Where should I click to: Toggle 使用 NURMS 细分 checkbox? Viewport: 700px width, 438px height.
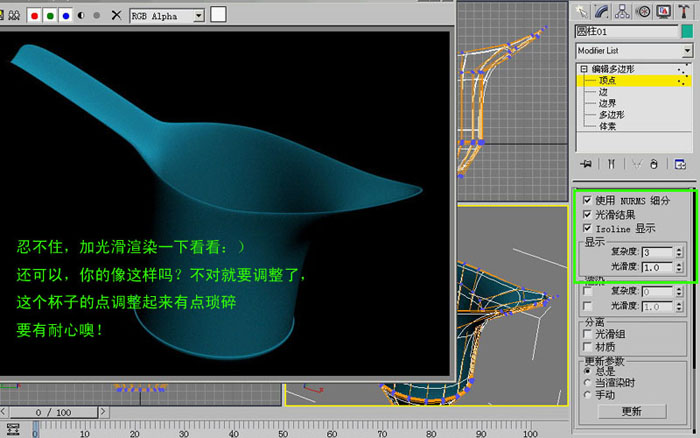(x=587, y=200)
